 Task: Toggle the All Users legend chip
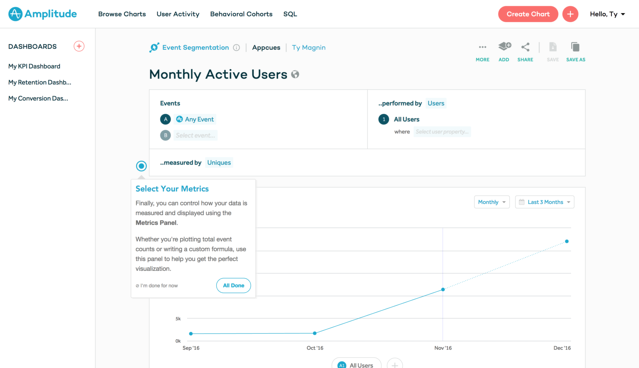(x=356, y=364)
